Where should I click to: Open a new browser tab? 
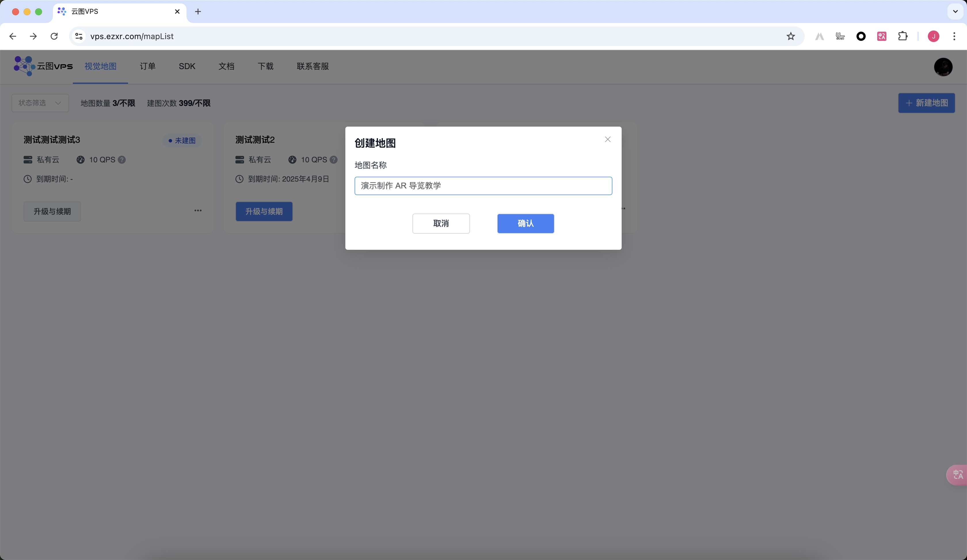pos(198,12)
